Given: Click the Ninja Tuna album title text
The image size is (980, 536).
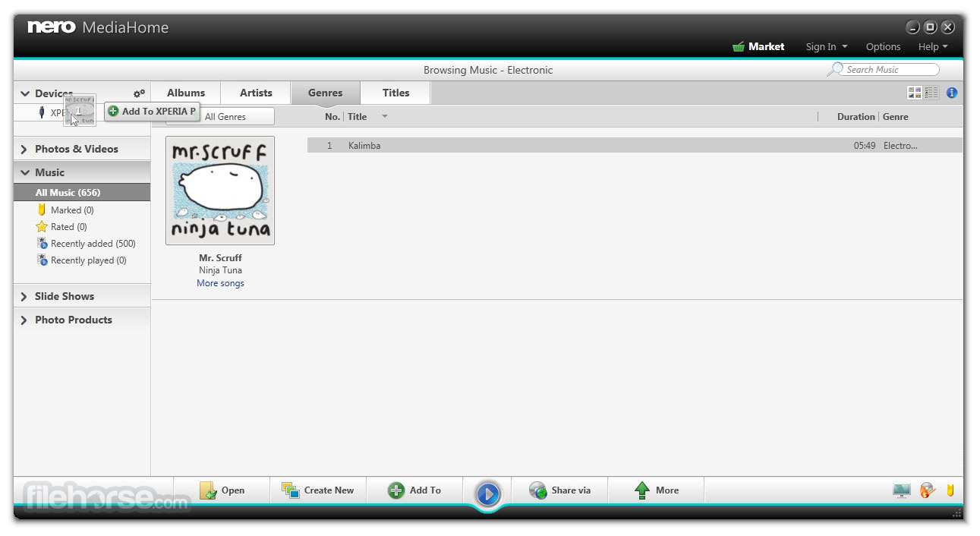Looking at the screenshot, I should click(220, 270).
